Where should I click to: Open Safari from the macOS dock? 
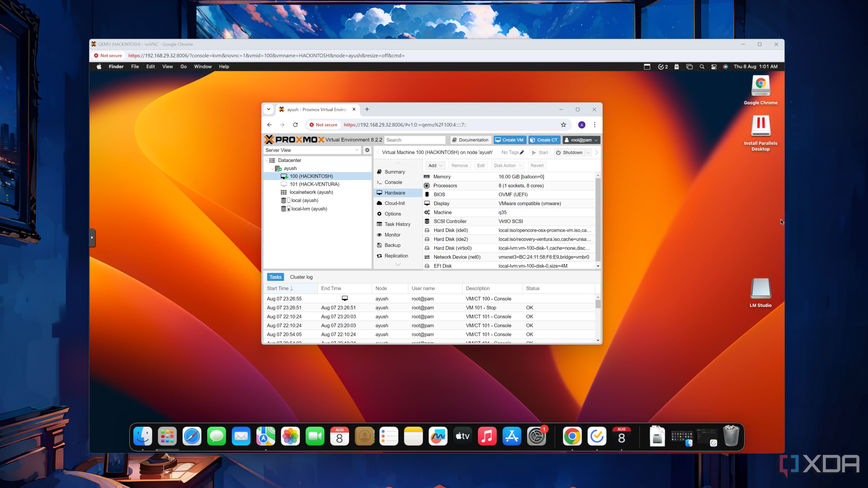pos(192,436)
